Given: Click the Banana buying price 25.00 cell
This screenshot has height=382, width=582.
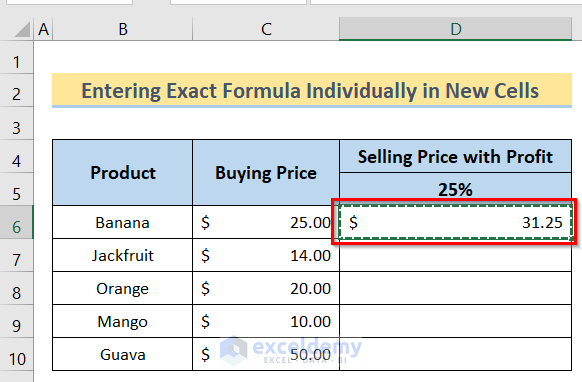Looking at the screenshot, I should (x=266, y=222).
